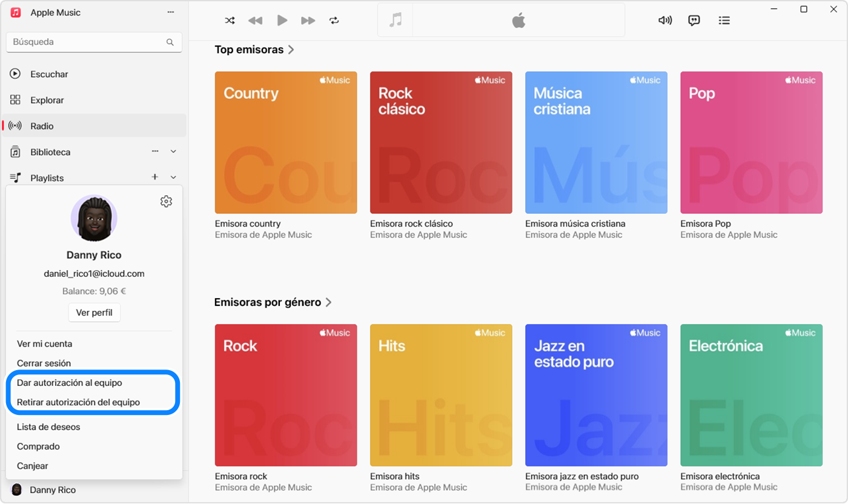Skip to previous track
Viewport: 848px width, 504px height.
256,21
